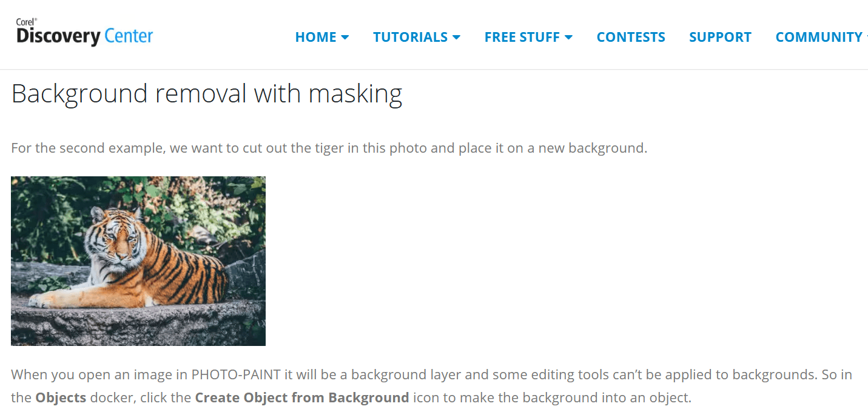Expand the HOME dropdown arrow
868x412 pixels.
click(x=345, y=38)
